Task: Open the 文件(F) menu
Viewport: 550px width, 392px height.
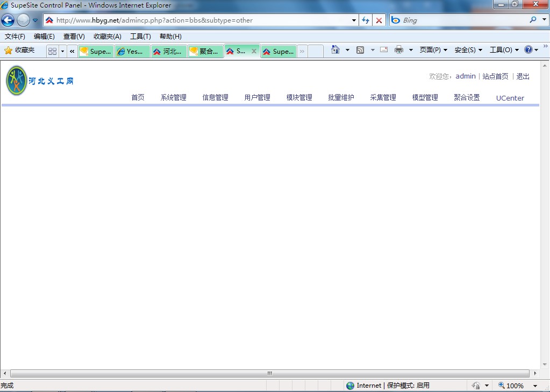Action: coord(15,37)
